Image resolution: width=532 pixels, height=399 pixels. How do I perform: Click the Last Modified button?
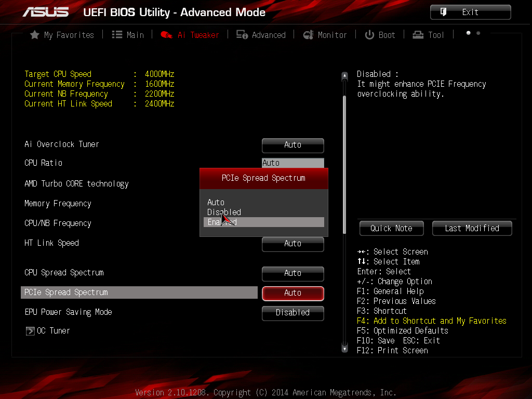click(x=472, y=229)
